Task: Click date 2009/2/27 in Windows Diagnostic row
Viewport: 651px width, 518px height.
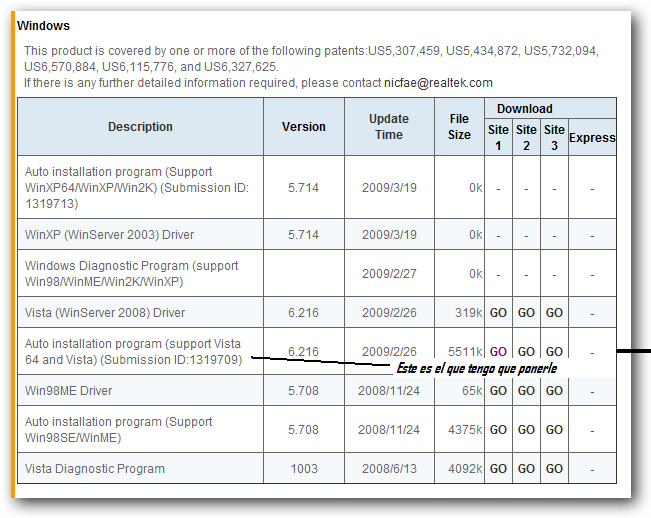Action: click(x=389, y=274)
